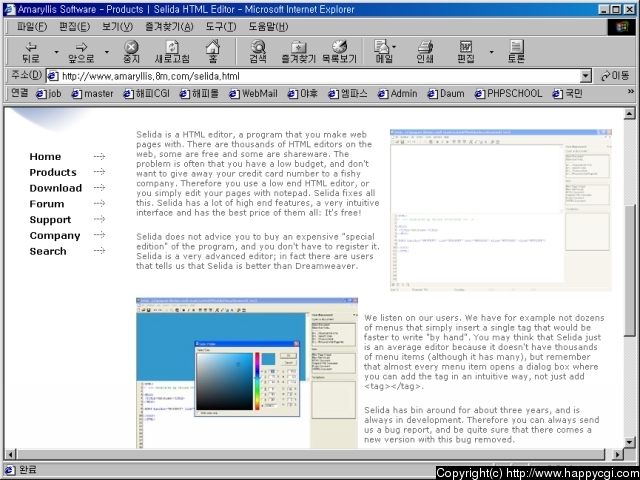Open the address bar URL dropdown
Viewport: 640px width, 480px height.
pos(586,76)
